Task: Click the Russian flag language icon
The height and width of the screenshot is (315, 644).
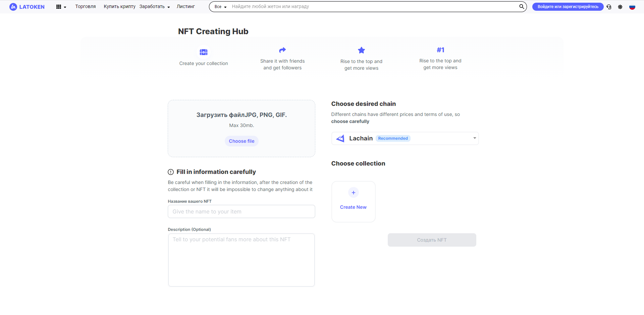Action: (632, 7)
